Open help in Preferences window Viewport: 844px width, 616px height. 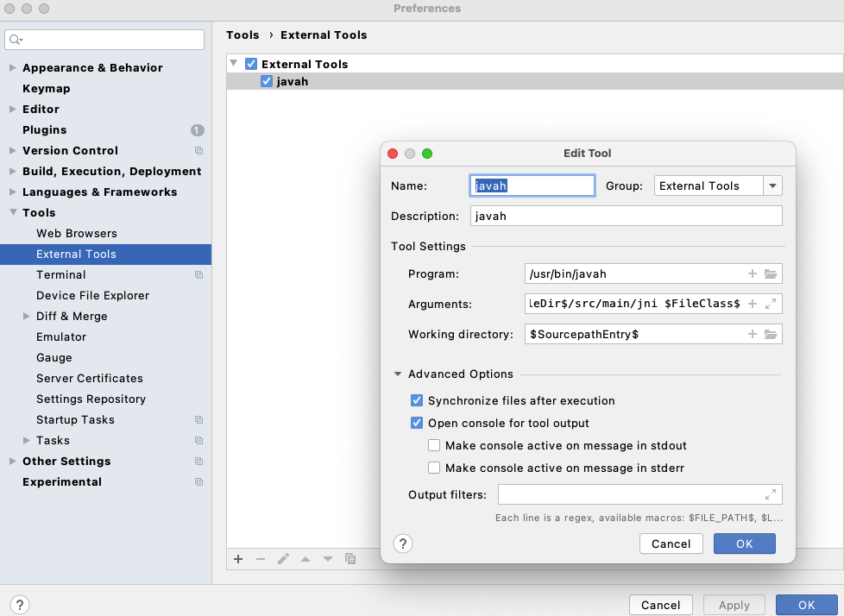coord(20,605)
